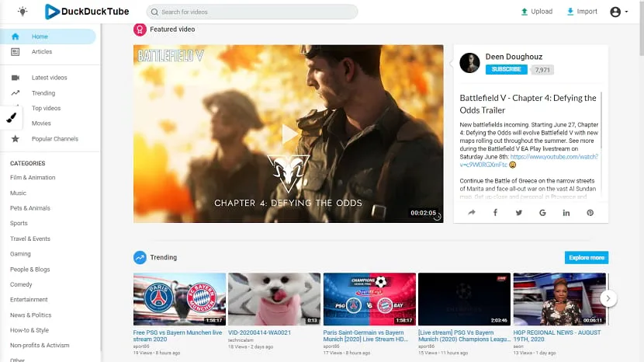Open Battlefield V Chapter 4 video title
Screen dimensions: 644x362
pyautogui.click(x=528, y=104)
